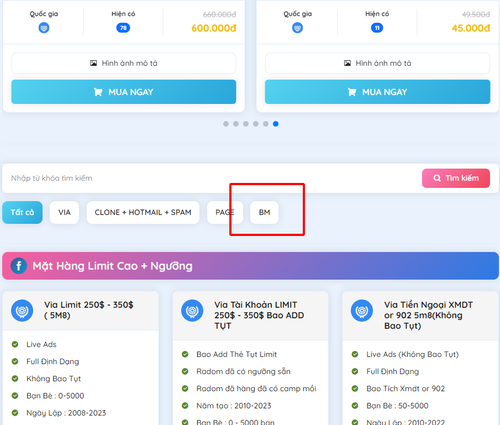Click 'Không Bao Tụt' feature line

[54, 379]
